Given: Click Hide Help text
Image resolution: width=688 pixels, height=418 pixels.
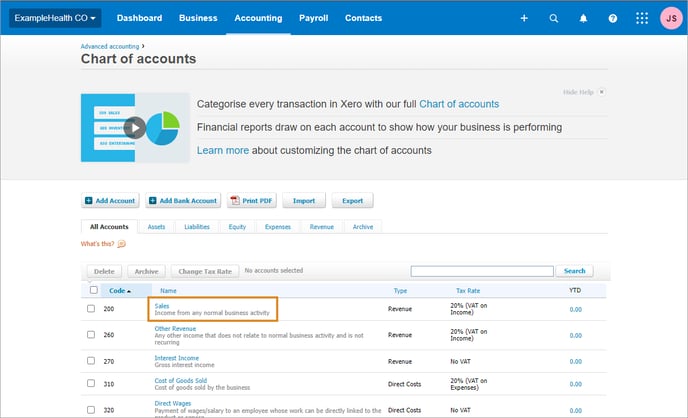Looking at the screenshot, I should (578, 92).
